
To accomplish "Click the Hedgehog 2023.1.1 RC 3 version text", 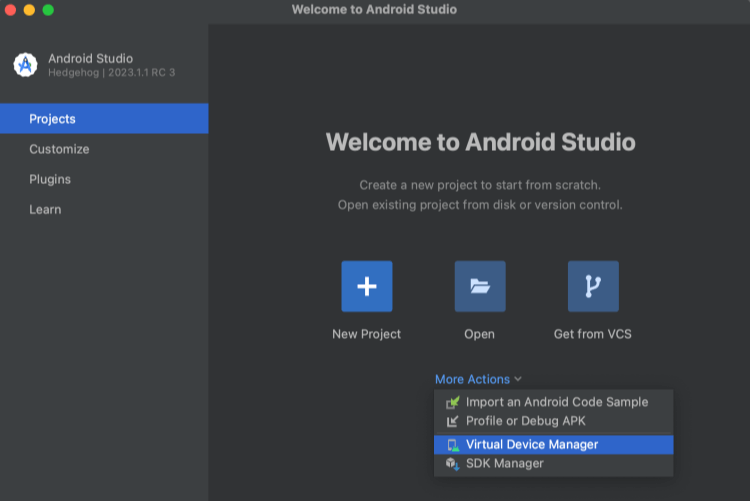I will 111,73.
